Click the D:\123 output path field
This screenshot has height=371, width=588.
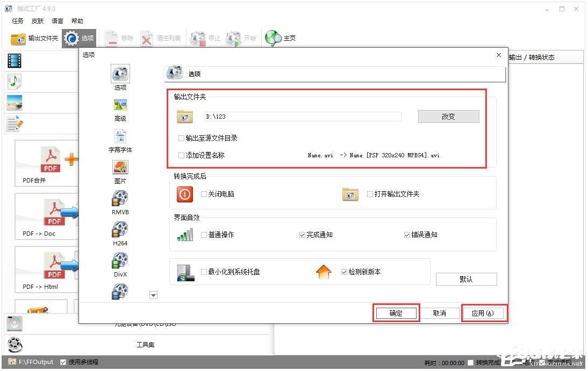click(303, 117)
